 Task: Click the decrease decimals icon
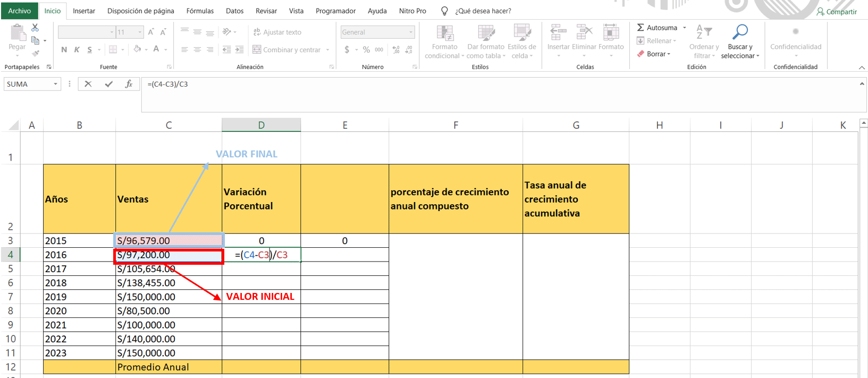pyautogui.click(x=409, y=49)
